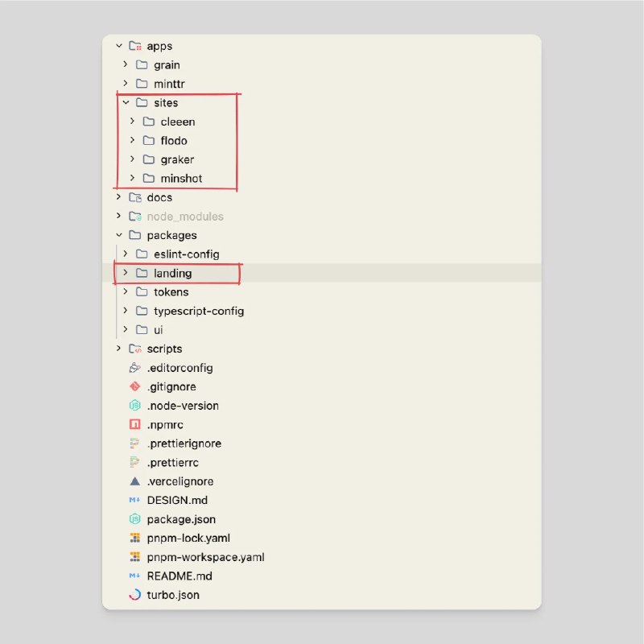The height and width of the screenshot is (644, 644).
Task: Click the turbo.json spinner icon
Action: tap(134, 595)
